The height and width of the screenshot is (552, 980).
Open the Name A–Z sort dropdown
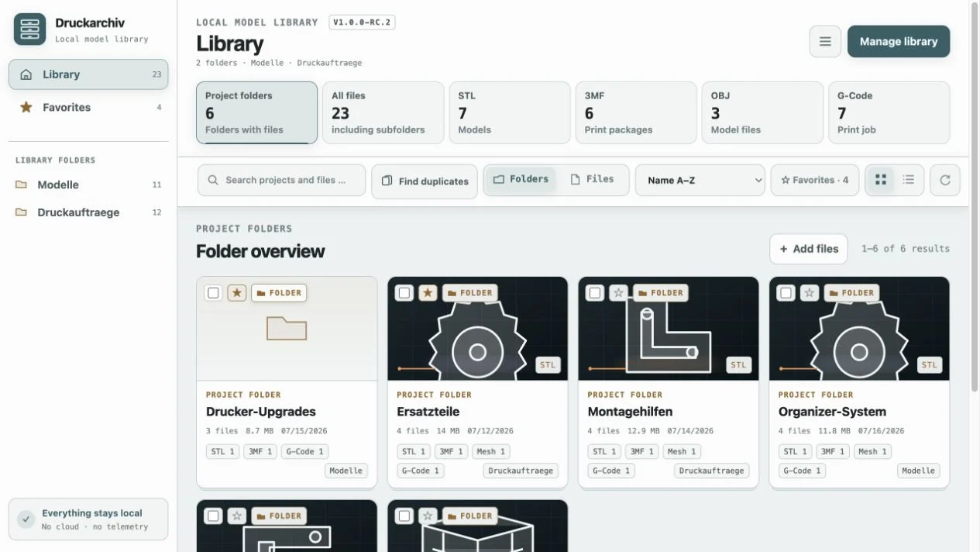coord(700,180)
